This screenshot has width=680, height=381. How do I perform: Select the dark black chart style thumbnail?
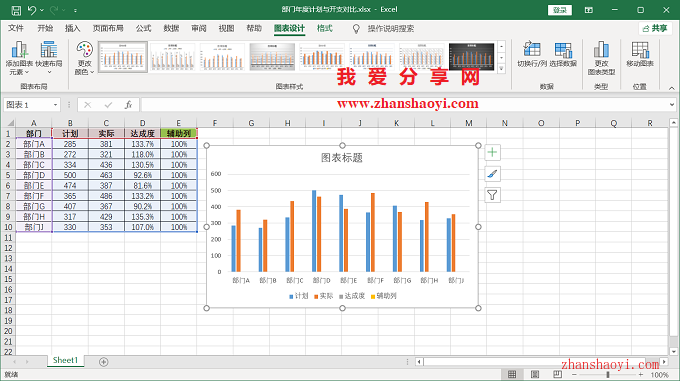pos(471,56)
